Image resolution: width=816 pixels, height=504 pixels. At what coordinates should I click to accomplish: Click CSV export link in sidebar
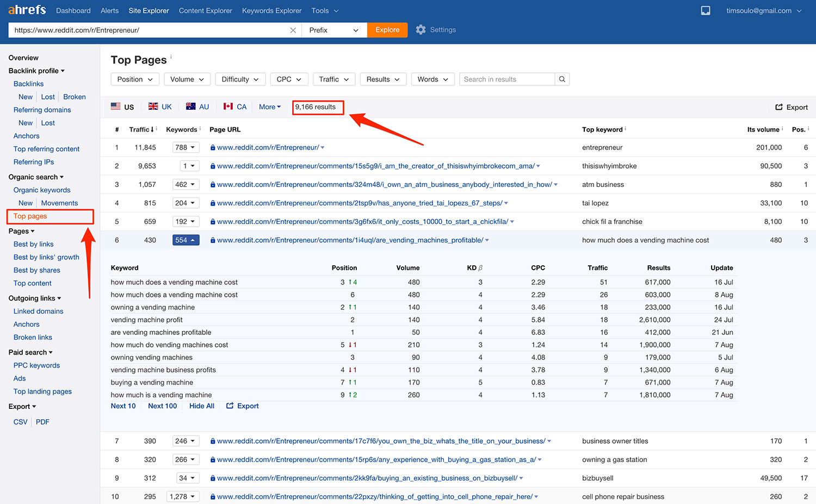[20, 422]
